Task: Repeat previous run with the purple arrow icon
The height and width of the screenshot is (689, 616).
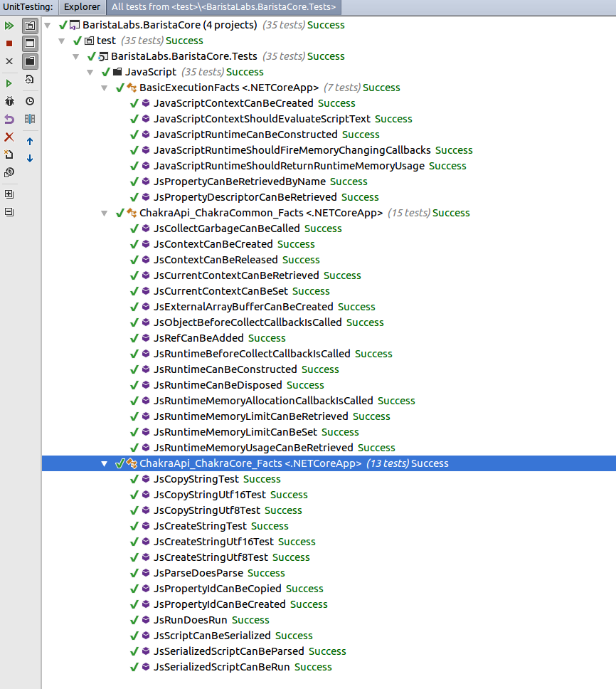Action: tap(9, 119)
